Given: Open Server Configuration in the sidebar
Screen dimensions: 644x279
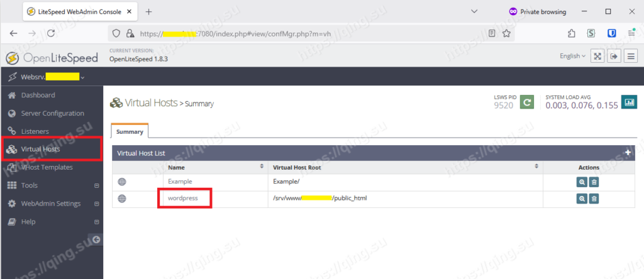Looking at the screenshot, I should tap(53, 113).
